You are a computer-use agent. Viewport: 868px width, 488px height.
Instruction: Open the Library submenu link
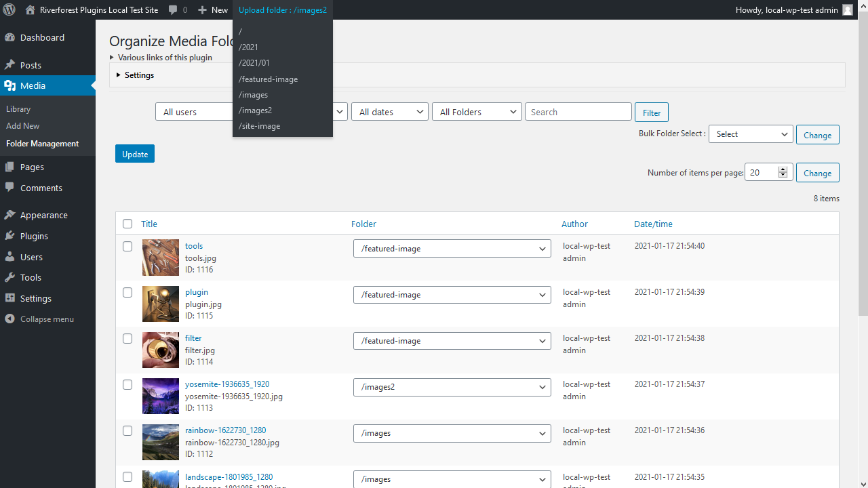(18, 109)
